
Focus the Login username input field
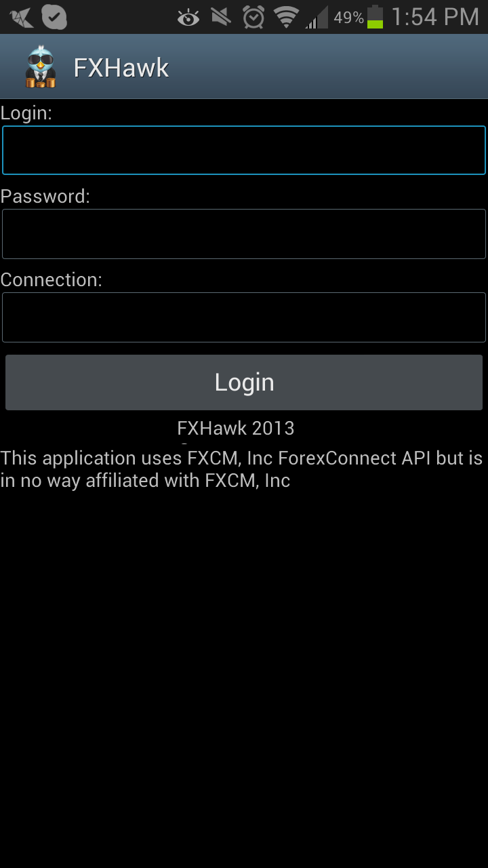(x=244, y=151)
